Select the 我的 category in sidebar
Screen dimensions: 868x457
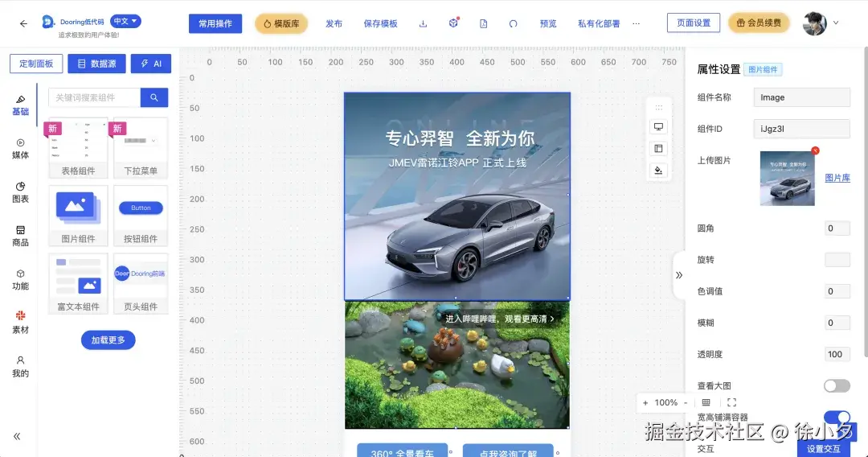pyautogui.click(x=20, y=367)
